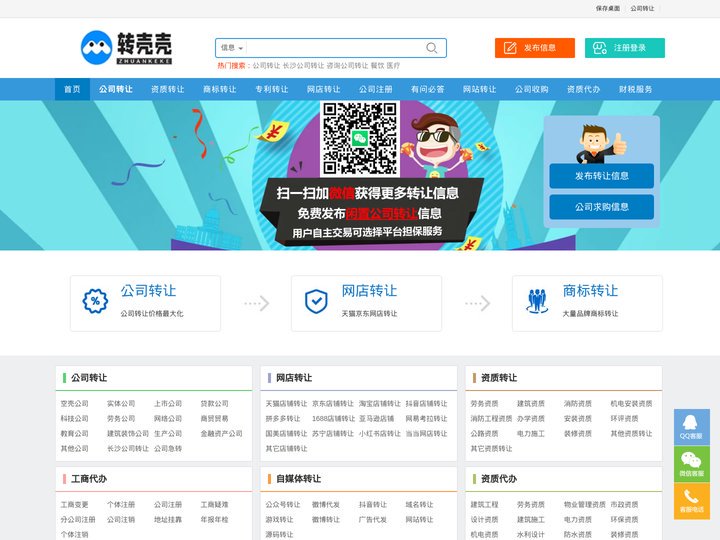Open the 物业管理资质 link
This screenshot has width=720, height=540.
[585, 505]
